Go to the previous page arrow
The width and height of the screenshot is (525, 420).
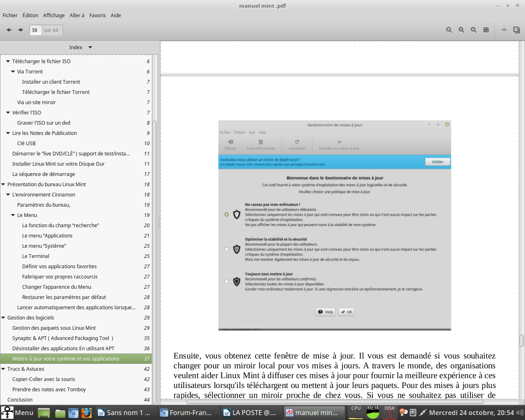point(9,30)
